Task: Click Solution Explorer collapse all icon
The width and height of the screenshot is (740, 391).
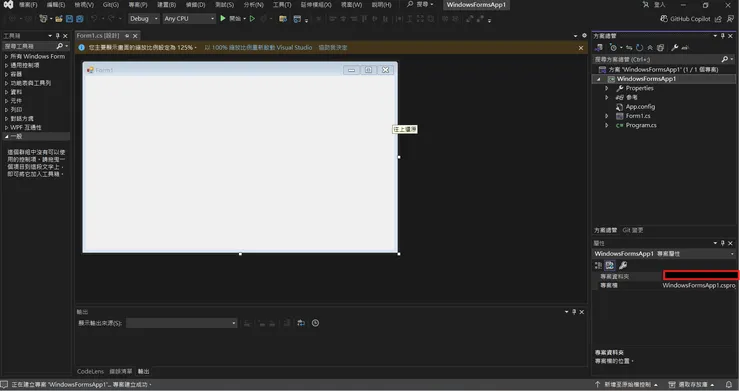Action: click(650, 47)
